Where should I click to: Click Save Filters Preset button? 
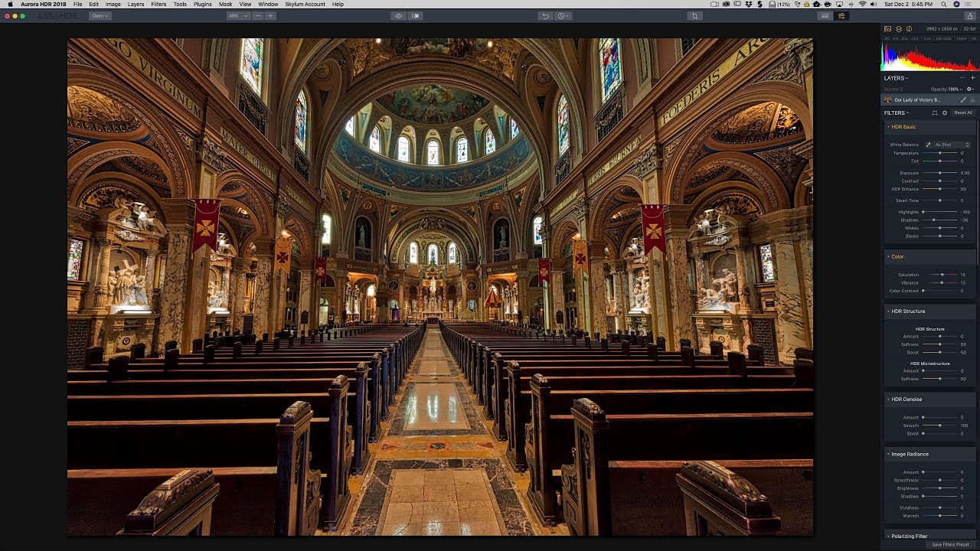point(950,545)
